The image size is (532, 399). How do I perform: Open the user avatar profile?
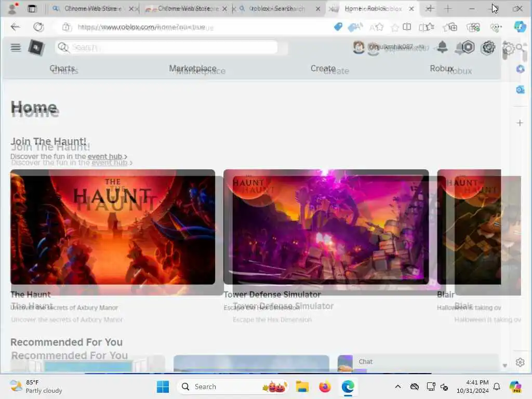(358, 47)
